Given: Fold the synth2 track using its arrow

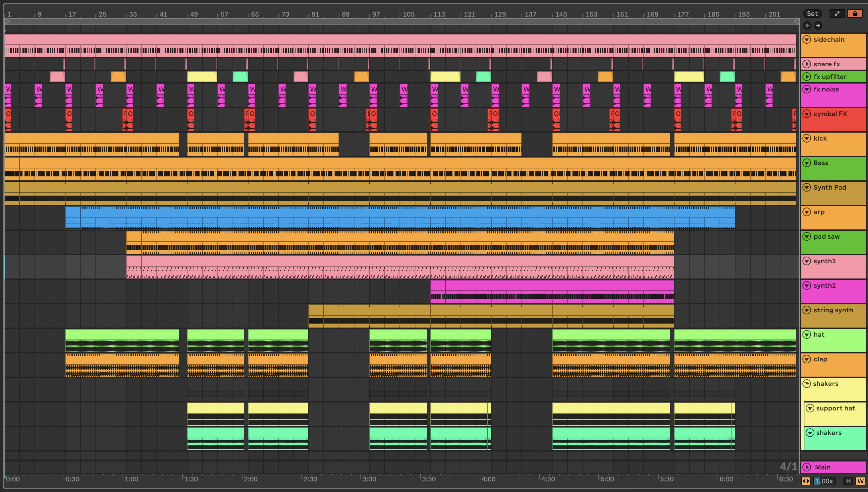Looking at the screenshot, I should pyautogui.click(x=807, y=285).
